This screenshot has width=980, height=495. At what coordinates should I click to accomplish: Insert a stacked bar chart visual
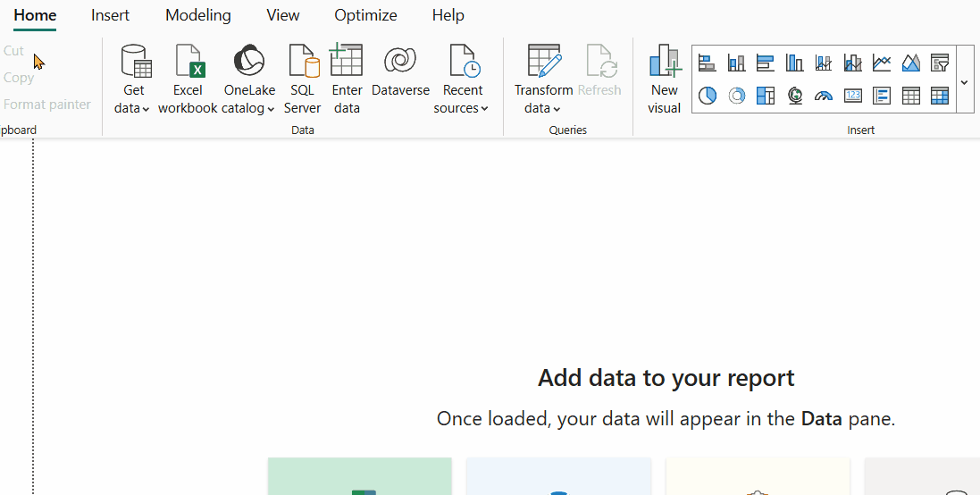(707, 63)
